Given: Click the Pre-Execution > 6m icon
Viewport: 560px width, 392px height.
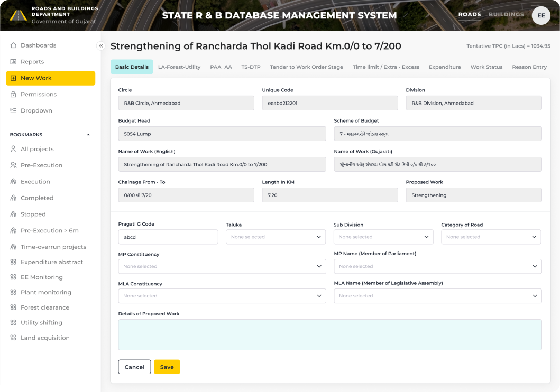Looking at the screenshot, I should [13, 230].
